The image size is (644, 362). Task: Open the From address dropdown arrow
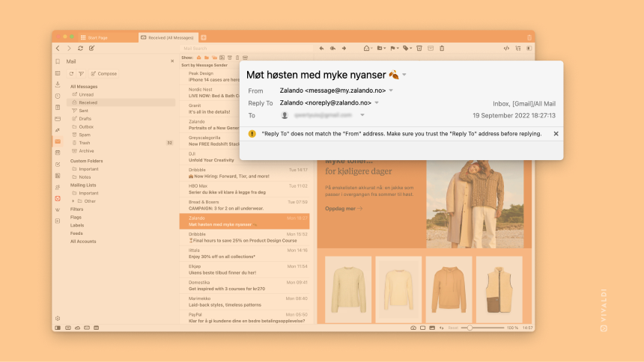tap(391, 90)
